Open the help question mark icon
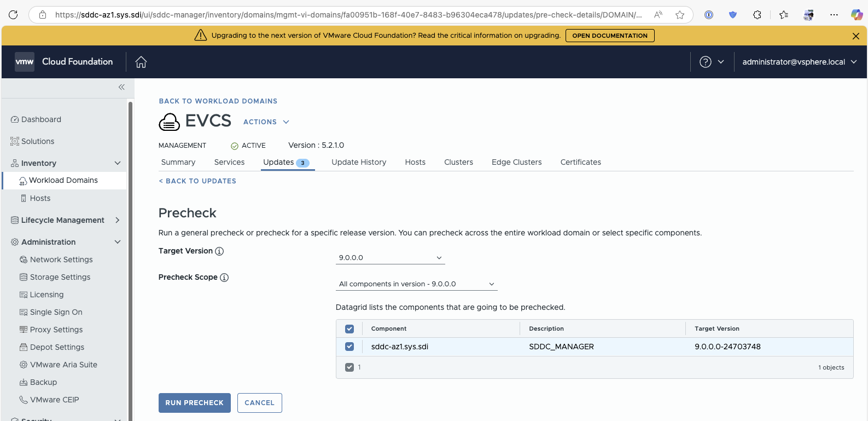Screen dimensions: 868x421 pyautogui.click(x=706, y=62)
